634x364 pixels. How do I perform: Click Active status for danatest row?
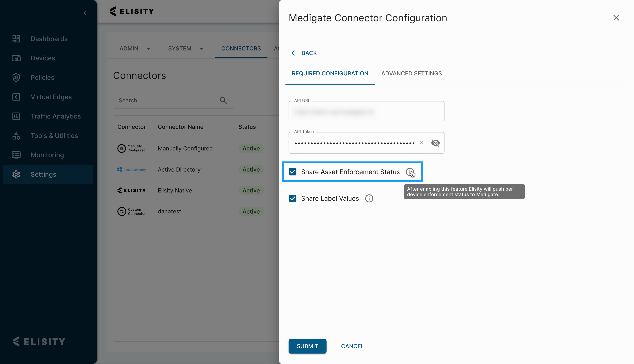[251, 212]
